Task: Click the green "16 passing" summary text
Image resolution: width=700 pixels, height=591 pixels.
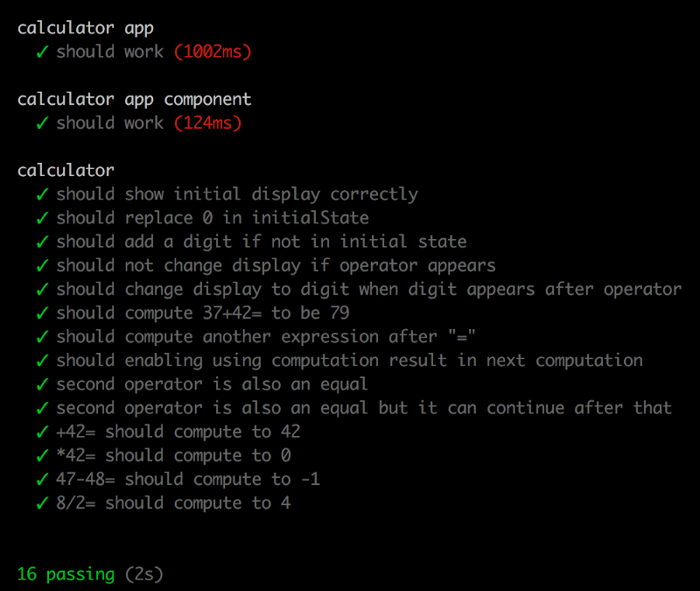Action: 66,574
